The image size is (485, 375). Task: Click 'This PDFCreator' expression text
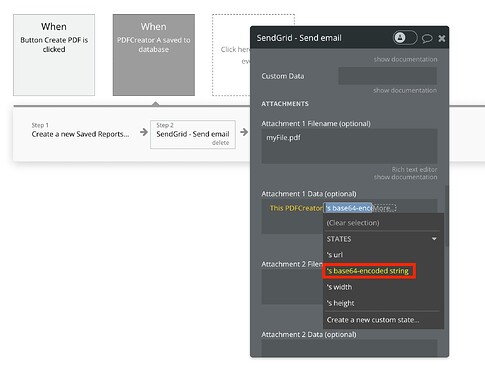296,208
